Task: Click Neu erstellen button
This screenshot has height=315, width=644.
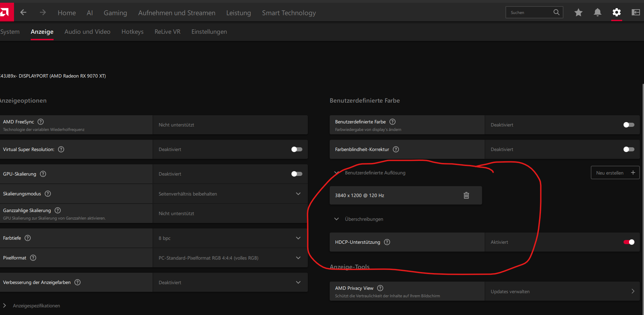Action: tap(615, 172)
